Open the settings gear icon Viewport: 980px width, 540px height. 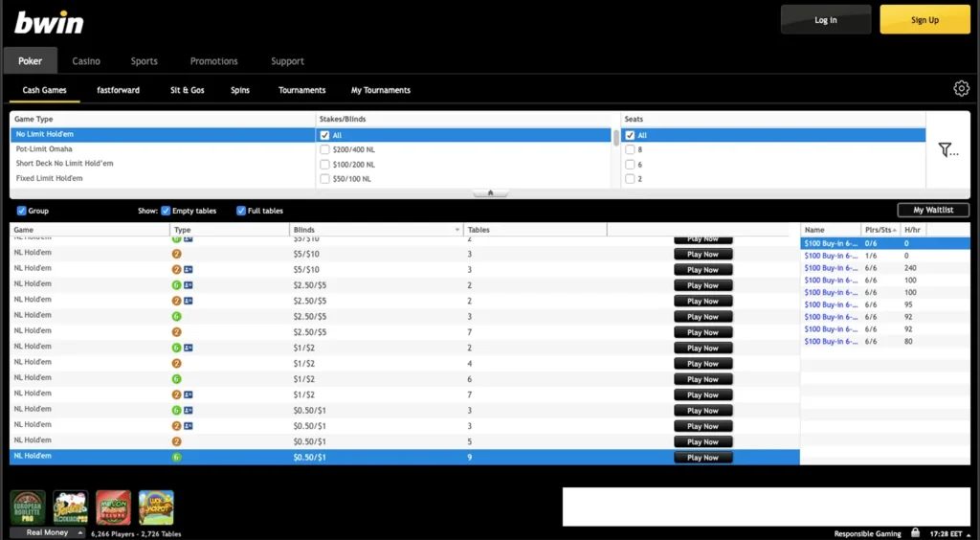point(961,89)
